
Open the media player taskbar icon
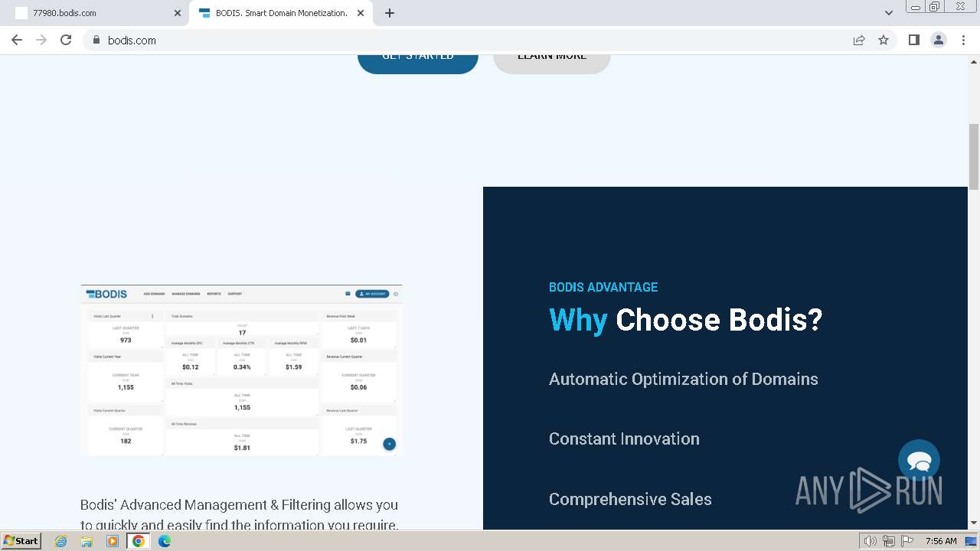[x=113, y=541]
